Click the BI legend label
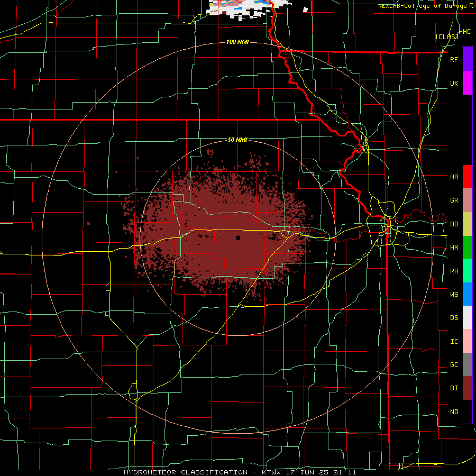This screenshot has width=476, height=476. click(454, 388)
